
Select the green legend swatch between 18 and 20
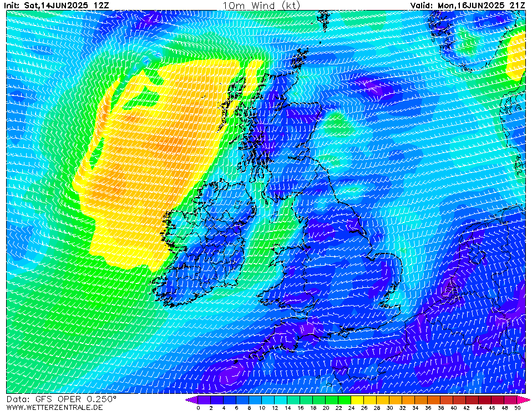(x=320, y=399)
